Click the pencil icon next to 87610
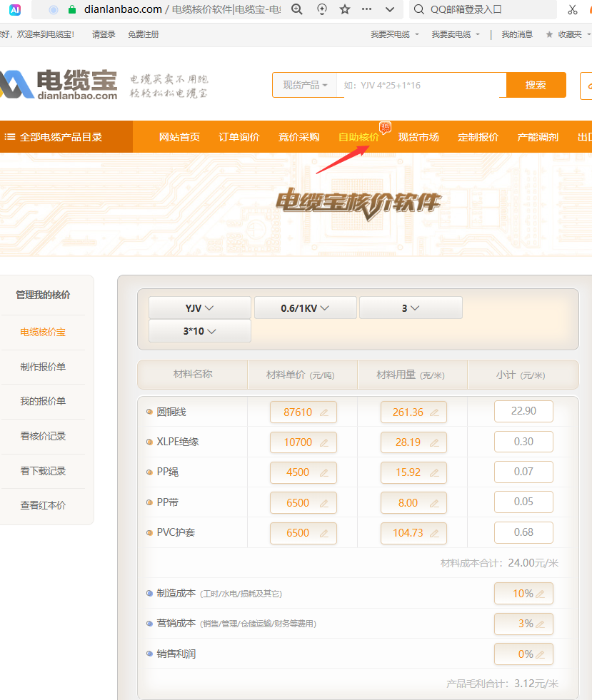 pyautogui.click(x=324, y=412)
